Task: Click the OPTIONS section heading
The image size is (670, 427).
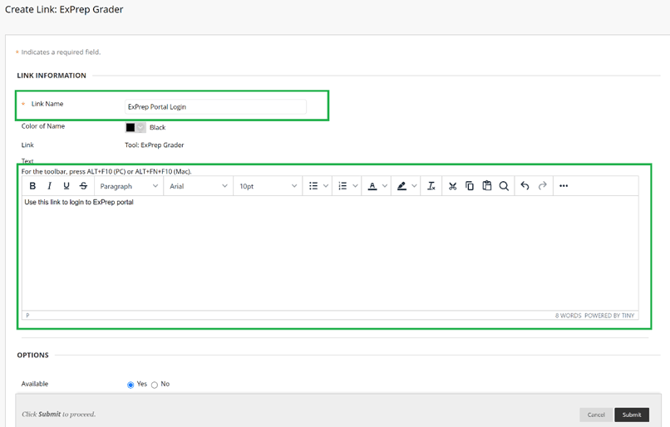Action: click(33, 355)
